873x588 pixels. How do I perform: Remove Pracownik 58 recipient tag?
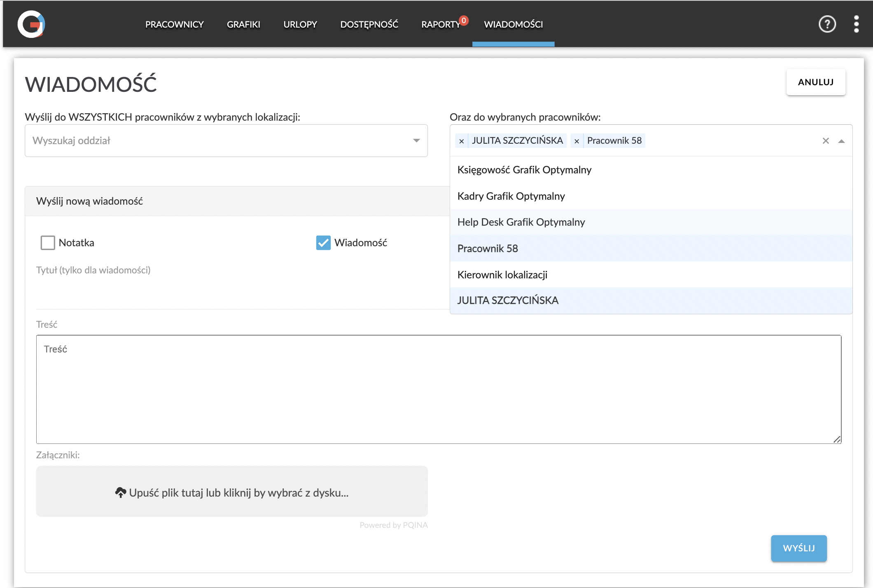[x=577, y=141]
